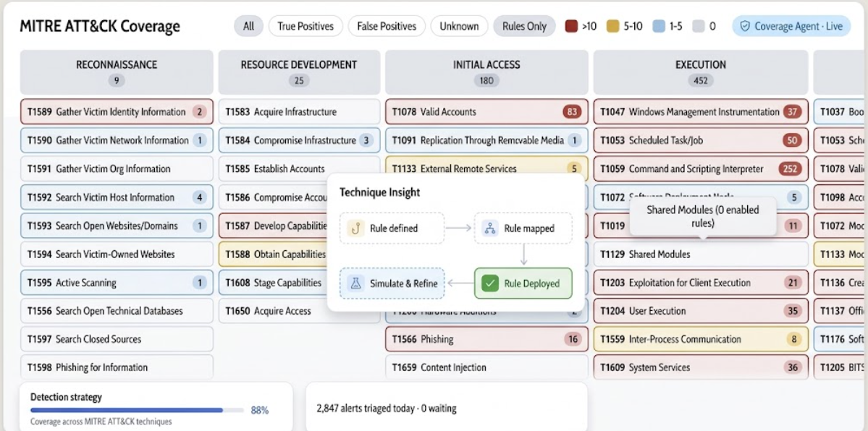Image resolution: width=868 pixels, height=431 pixels.
Task: Click the detection strategy coverage progress bar
Action: pyautogui.click(x=137, y=411)
